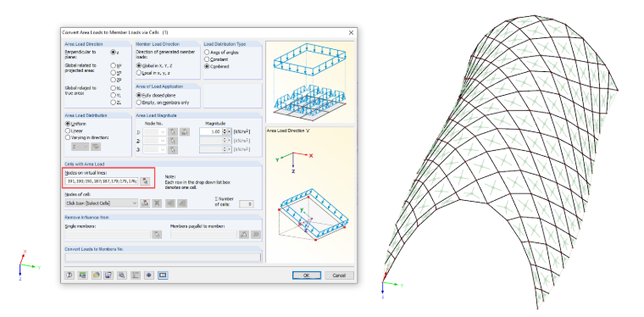Image resolution: width=644 pixels, height=317 pixels.
Task: Select projected area YP load direction
Action: (114, 72)
